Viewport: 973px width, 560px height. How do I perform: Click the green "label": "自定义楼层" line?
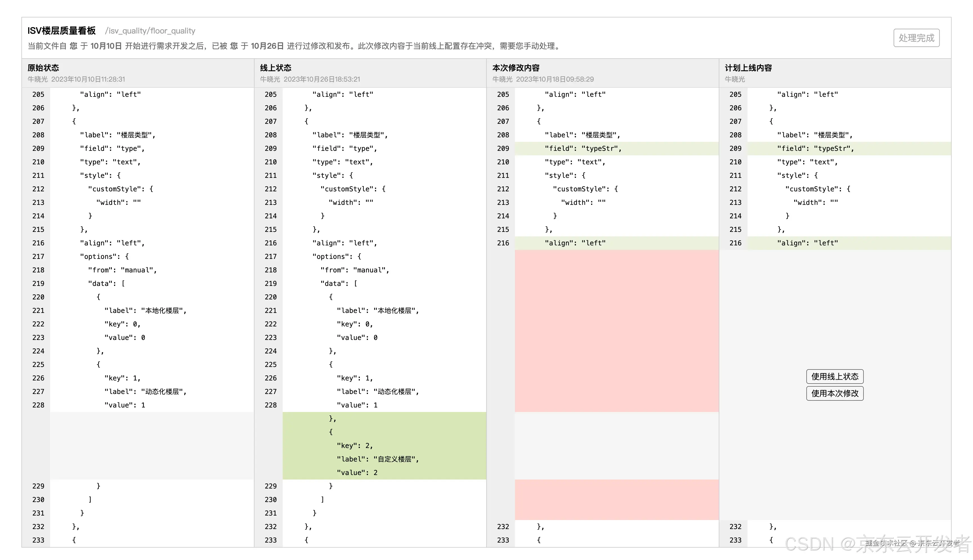pyautogui.click(x=378, y=459)
